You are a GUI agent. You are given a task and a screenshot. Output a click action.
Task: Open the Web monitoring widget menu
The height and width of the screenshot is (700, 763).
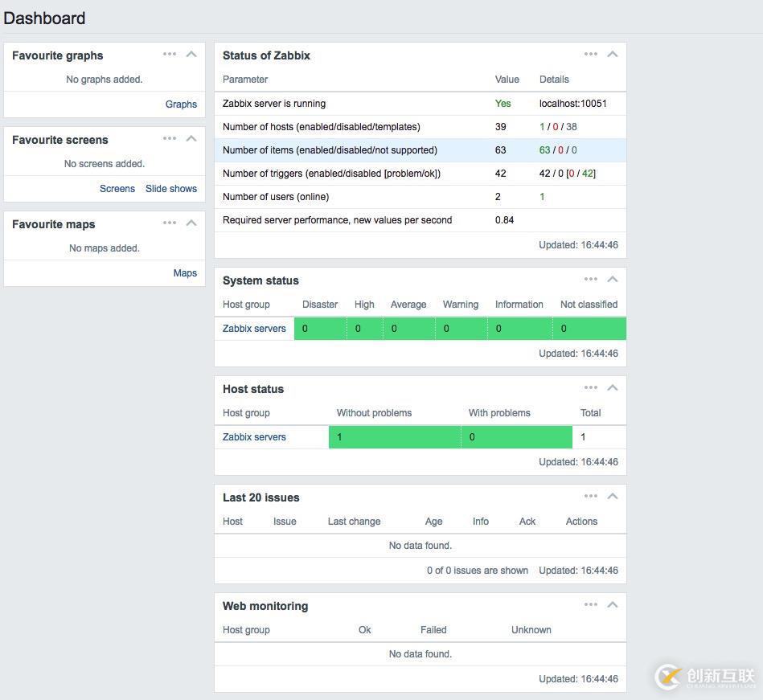click(590, 604)
